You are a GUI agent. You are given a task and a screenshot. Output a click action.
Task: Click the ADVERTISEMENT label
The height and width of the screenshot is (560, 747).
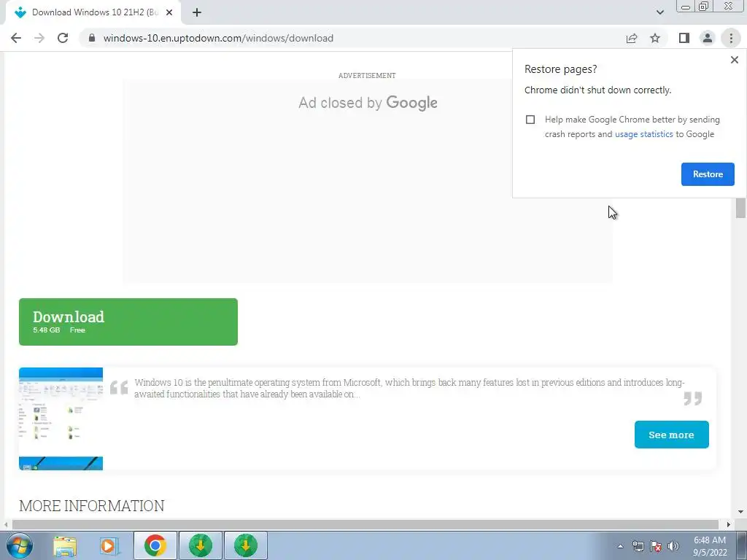367,75
